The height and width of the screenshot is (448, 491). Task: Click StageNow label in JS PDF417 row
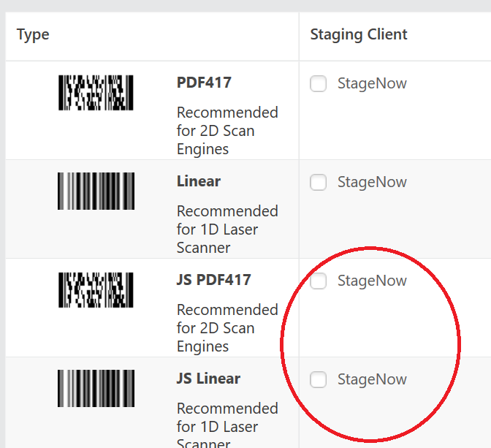point(372,281)
